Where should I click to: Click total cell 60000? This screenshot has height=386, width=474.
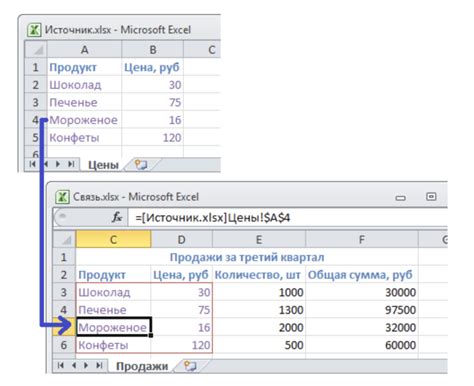pos(362,345)
